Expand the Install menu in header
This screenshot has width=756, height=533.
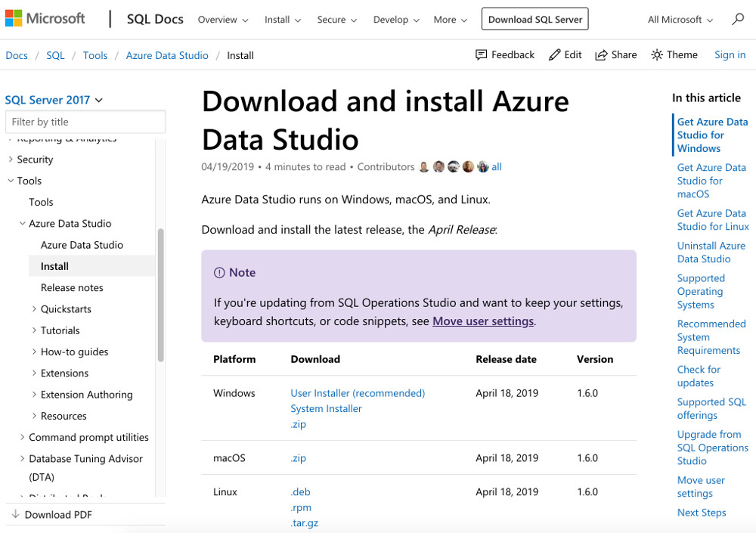283,20
